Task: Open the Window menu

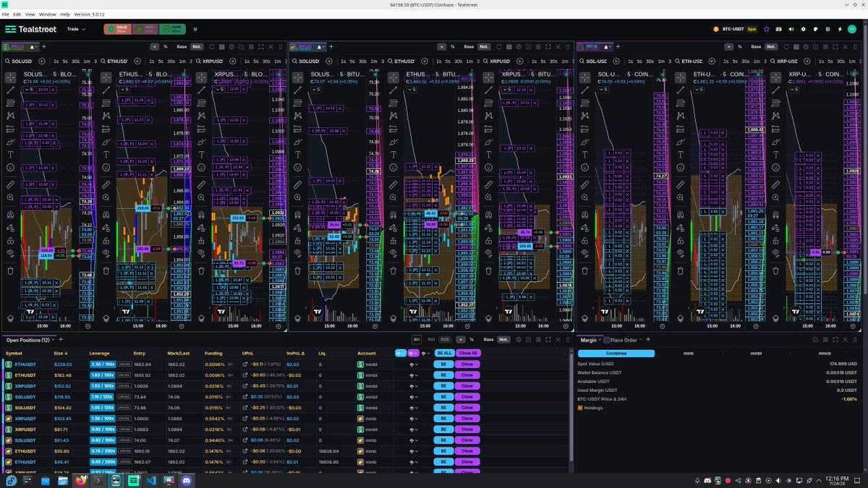Action: [48, 14]
